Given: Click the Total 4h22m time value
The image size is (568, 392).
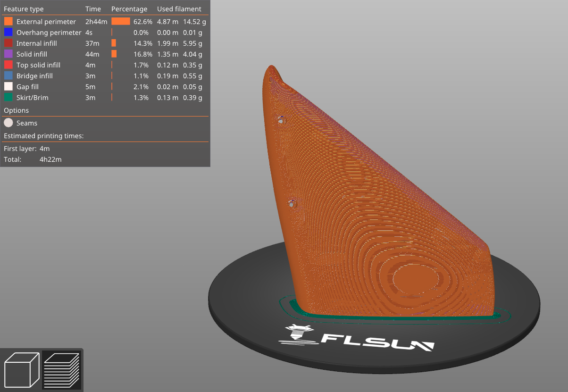Looking at the screenshot, I should [x=50, y=159].
